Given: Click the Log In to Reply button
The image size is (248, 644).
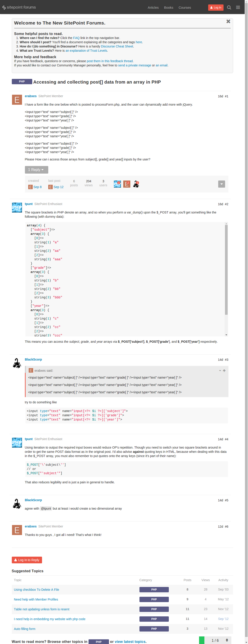Looking at the screenshot, I should pyautogui.click(x=27, y=560).
